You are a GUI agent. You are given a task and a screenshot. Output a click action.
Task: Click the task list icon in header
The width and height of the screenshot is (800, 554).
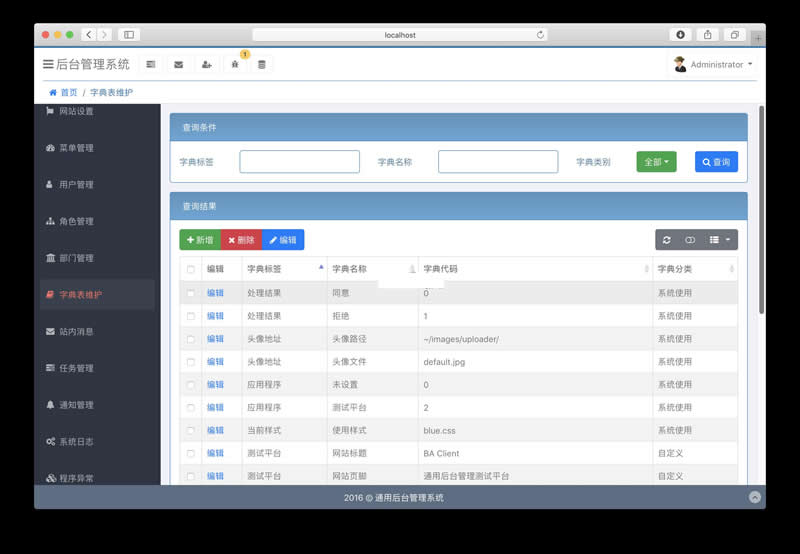coord(151,64)
